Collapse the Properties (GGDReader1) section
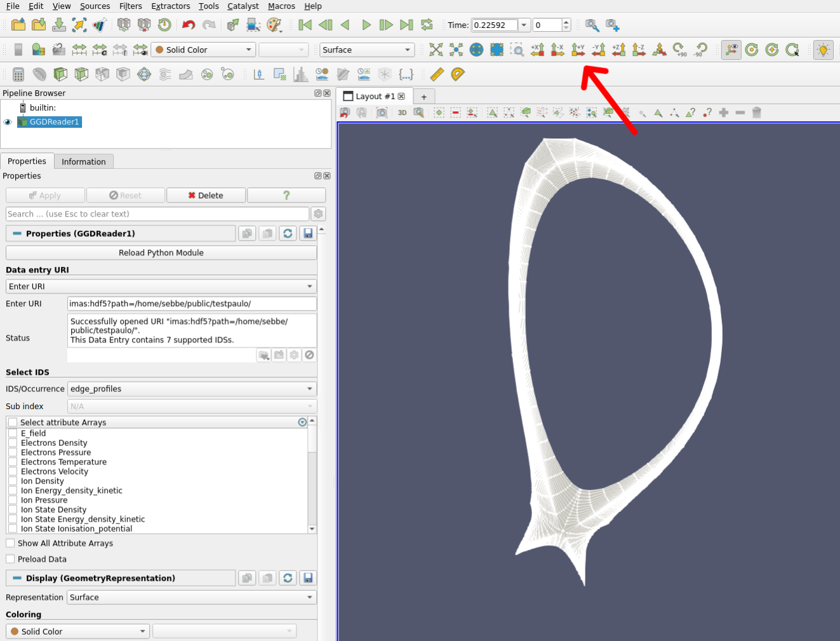Screen dimensions: 840x641 (17, 234)
